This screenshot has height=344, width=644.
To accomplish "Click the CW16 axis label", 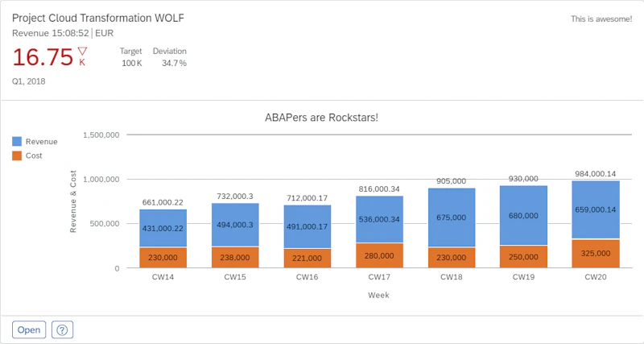I will click(308, 277).
